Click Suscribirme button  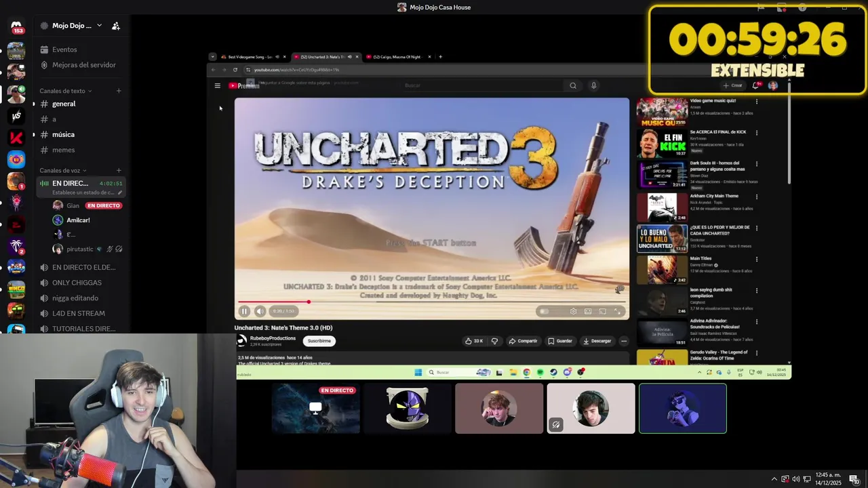pos(319,341)
